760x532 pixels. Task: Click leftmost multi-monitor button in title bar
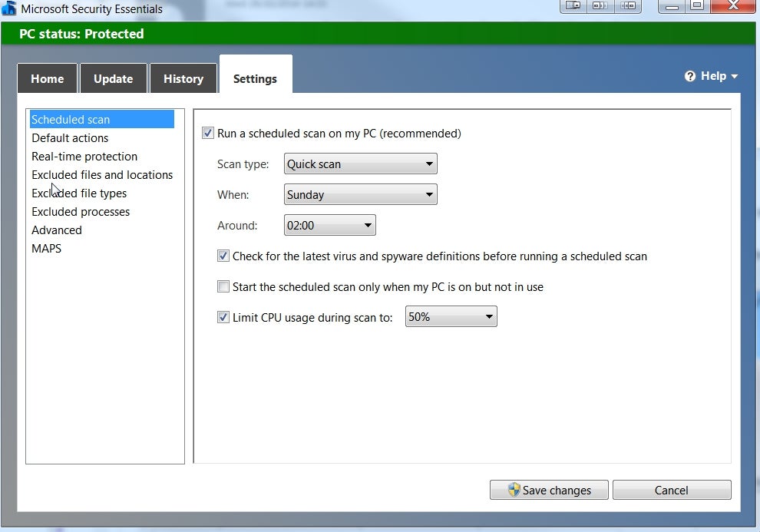coord(573,6)
